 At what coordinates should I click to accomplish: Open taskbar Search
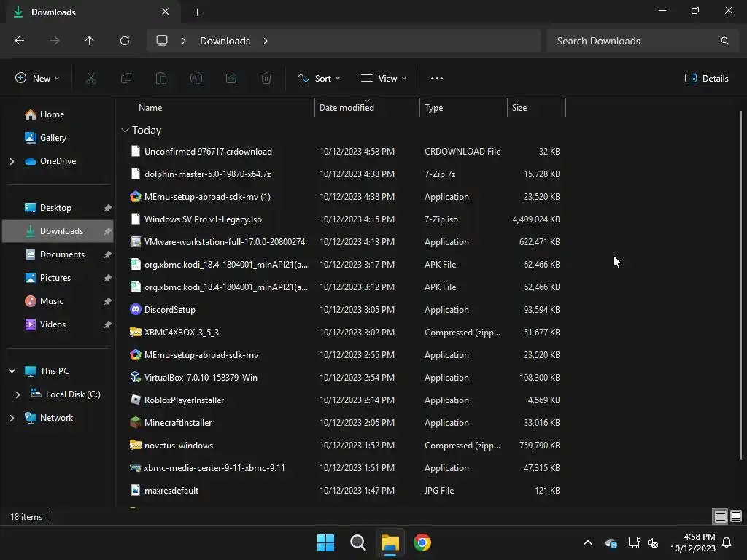tap(357, 542)
